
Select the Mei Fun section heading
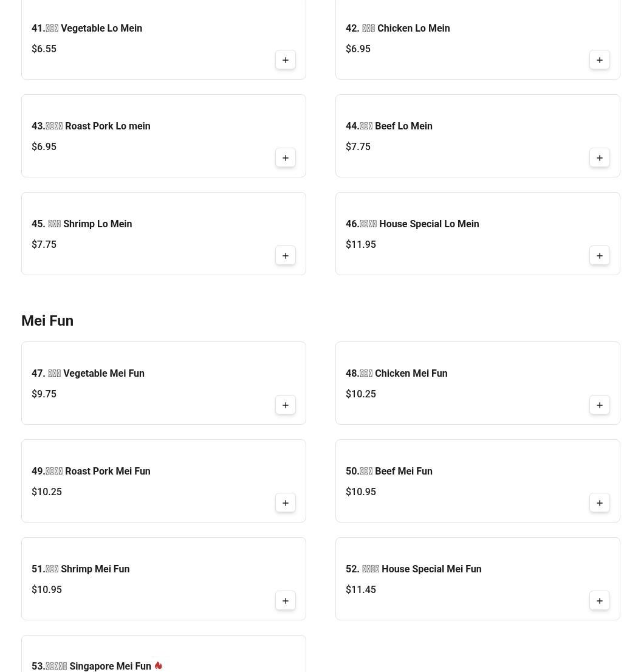click(47, 321)
